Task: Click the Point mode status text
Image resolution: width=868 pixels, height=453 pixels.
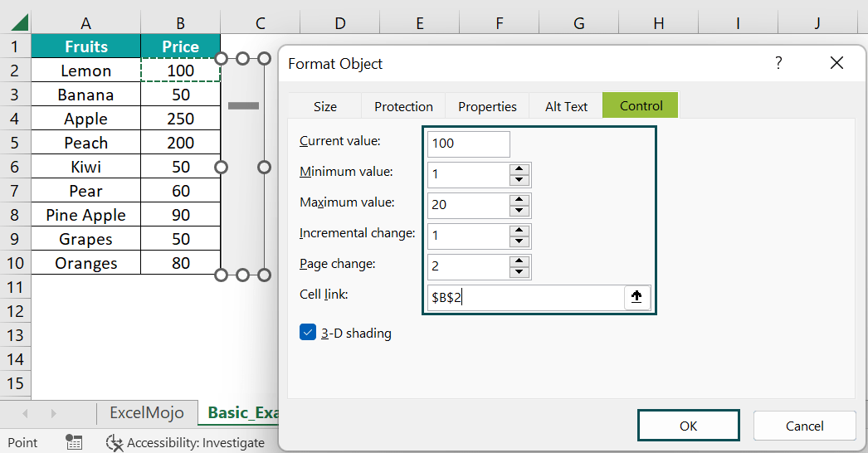Action: click(x=22, y=442)
